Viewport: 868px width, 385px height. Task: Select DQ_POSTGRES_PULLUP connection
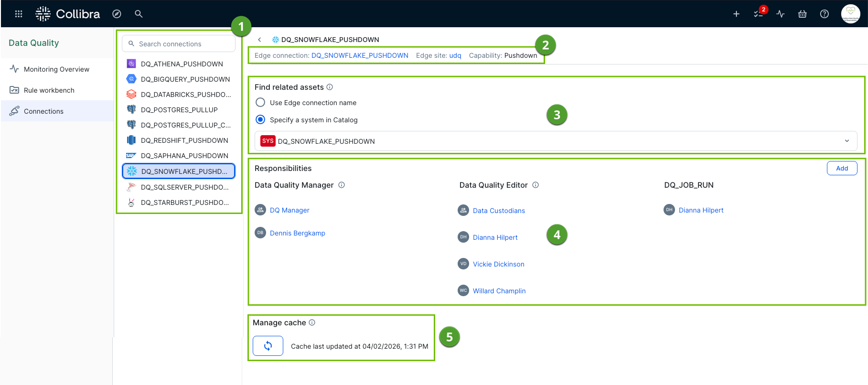pyautogui.click(x=179, y=110)
